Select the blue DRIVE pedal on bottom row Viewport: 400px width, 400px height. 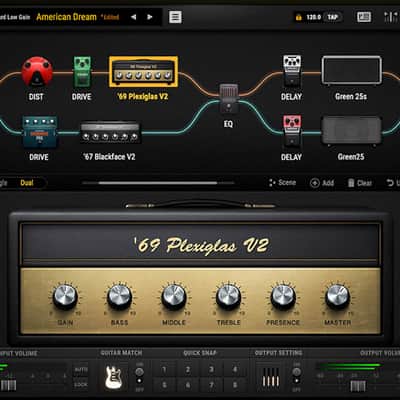click(x=40, y=132)
